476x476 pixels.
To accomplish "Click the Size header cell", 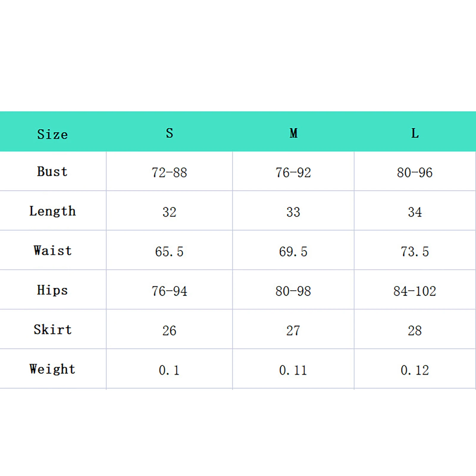I will (x=52, y=134).
